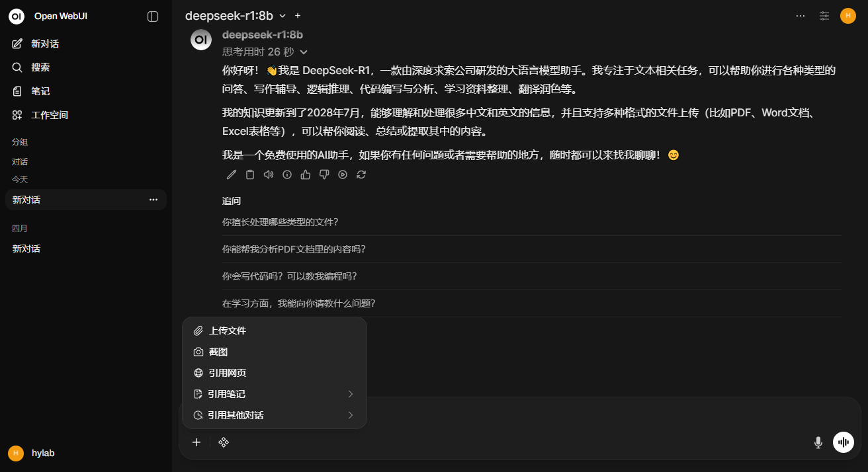
Task: Read the response aloud via the speaker icon
Action: (x=268, y=175)
